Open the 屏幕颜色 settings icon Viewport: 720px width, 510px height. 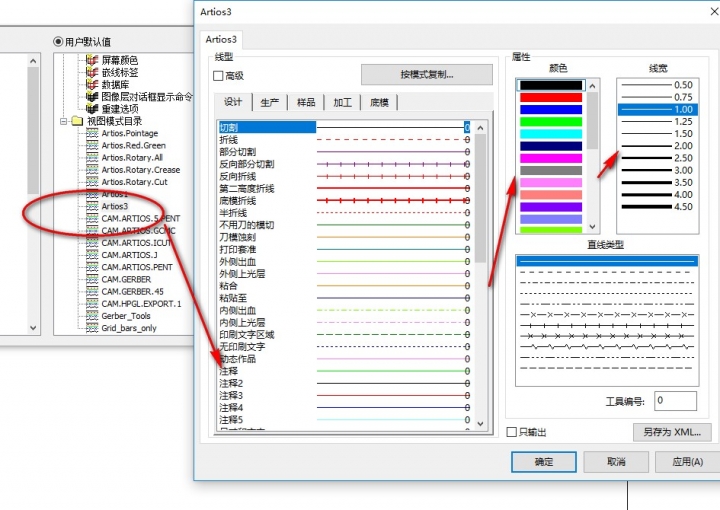(x=93, y=61)
